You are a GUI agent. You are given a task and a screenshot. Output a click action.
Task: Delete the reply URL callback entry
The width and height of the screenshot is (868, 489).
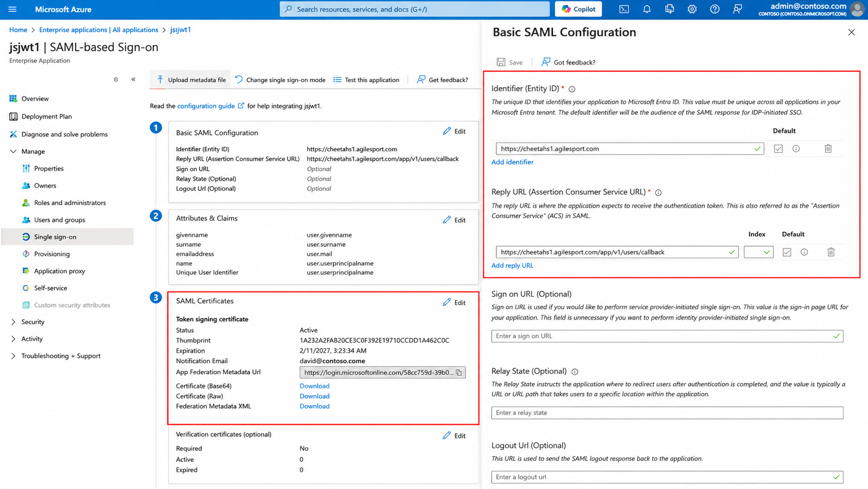click(x=831, y=252)
